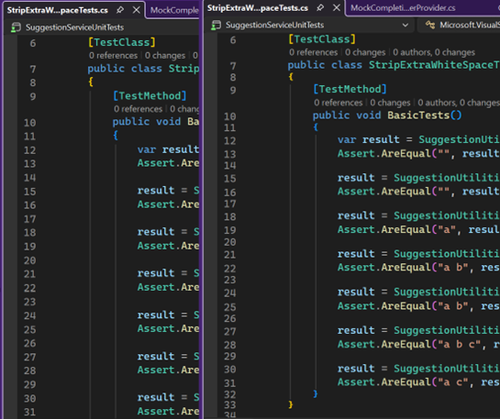The height and width of the screenshot is (419, 500).
Task: Close the left pane StripExtraW...paceTests.cs tab
Action: click(136, 10)
